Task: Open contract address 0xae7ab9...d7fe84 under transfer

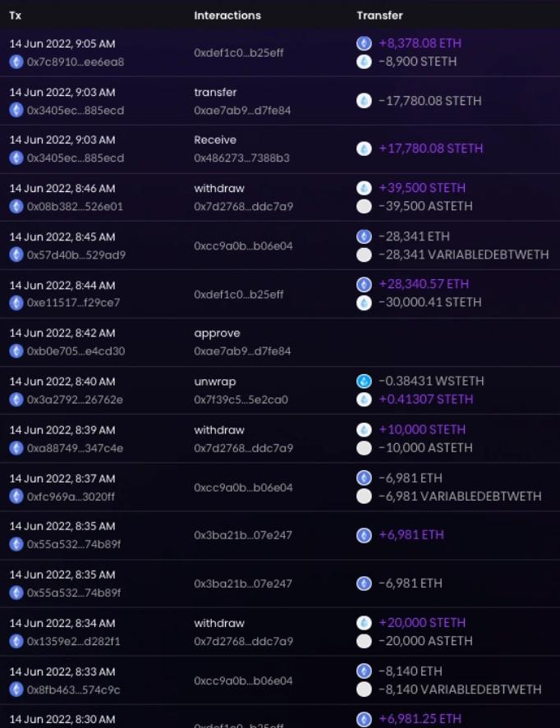Action: 242,110
